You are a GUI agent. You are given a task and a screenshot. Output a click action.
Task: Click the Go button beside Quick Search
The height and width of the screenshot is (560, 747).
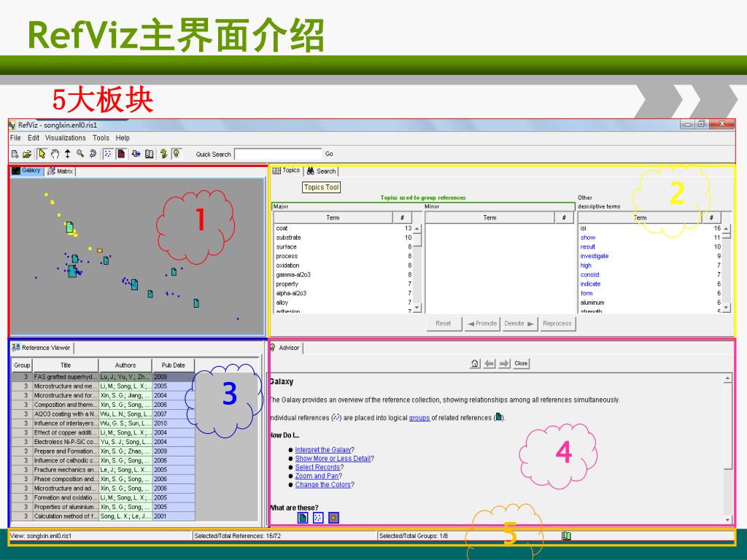(x=329, y=154)
